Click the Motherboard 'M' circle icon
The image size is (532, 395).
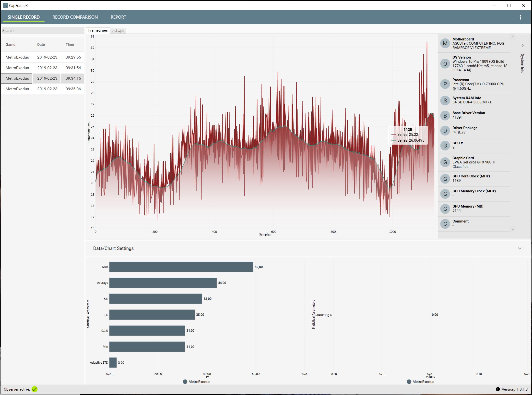click(445, 44)
